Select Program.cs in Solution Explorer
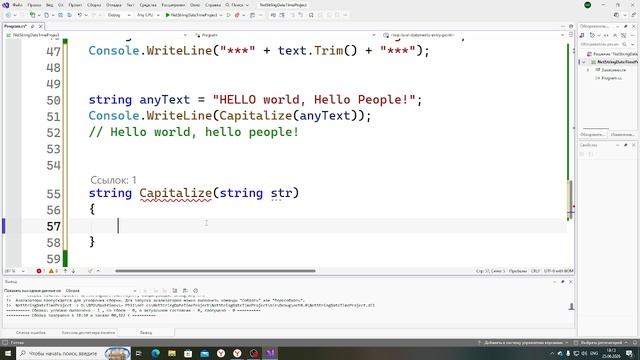The height and width of the screenshot is (360, 640). [611, 78]
